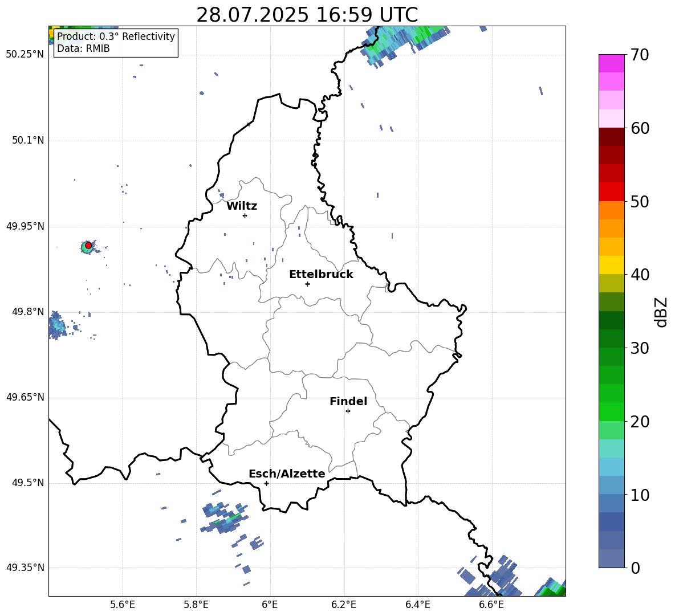675x616 pixels.
Task: Pick the dark maroon swatch below 60
Action: point(611,137)
